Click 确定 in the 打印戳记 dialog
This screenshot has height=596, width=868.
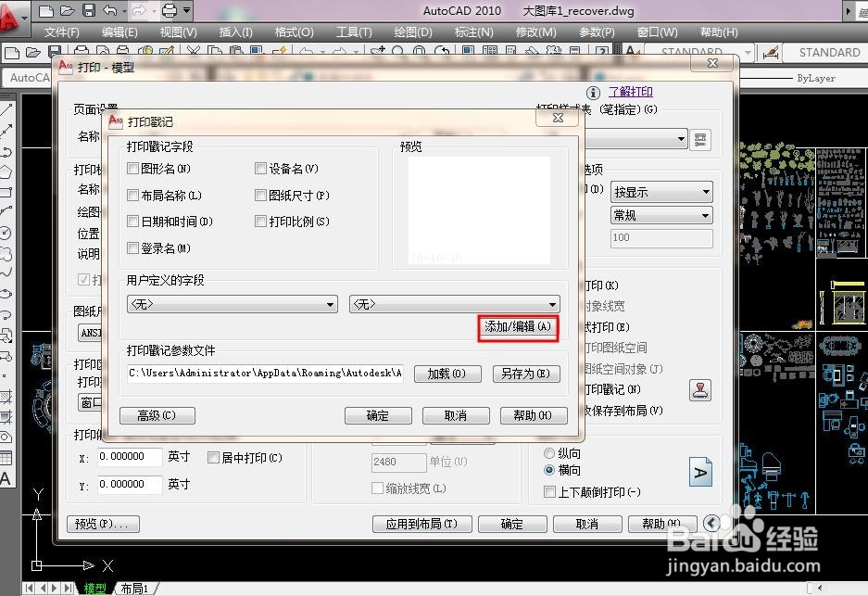(x=378, y=415)
